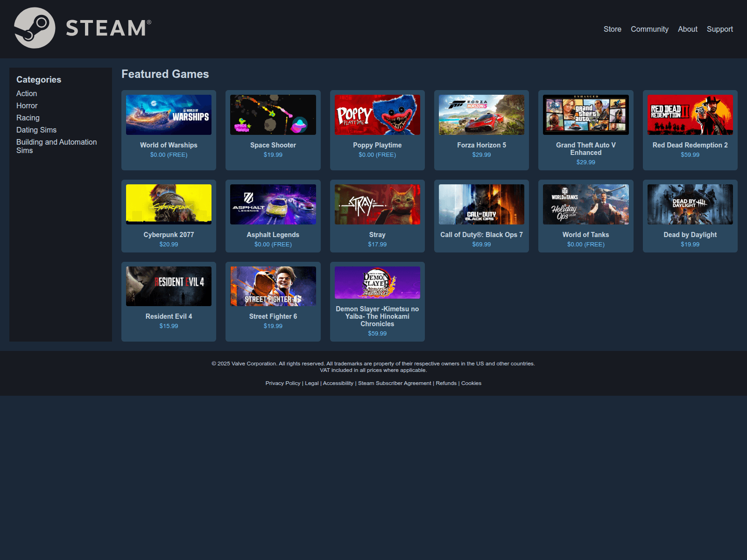The image size is (747, 560).
Task: Click the $69.99 Call of Duty price
Action: (481, 244)
